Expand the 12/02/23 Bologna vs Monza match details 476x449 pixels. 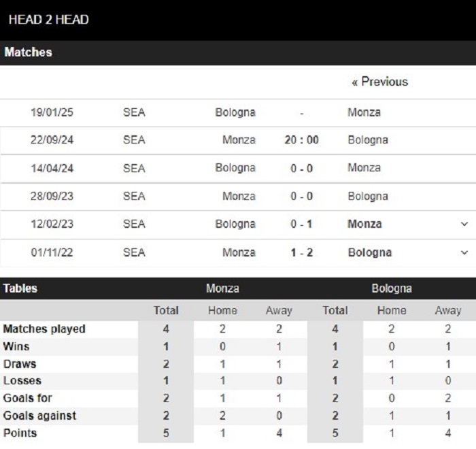coord(464,224)
